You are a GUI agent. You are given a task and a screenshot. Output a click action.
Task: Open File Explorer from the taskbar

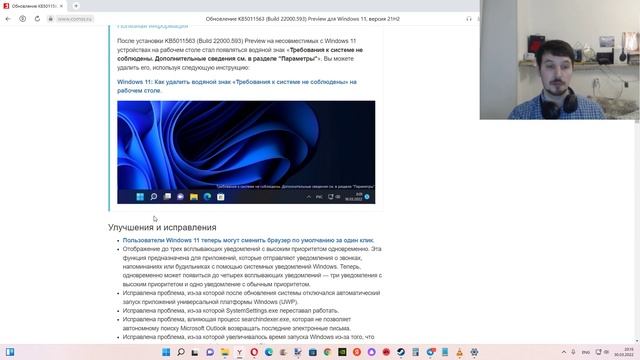pyautogui.click(x=224, y=352)
